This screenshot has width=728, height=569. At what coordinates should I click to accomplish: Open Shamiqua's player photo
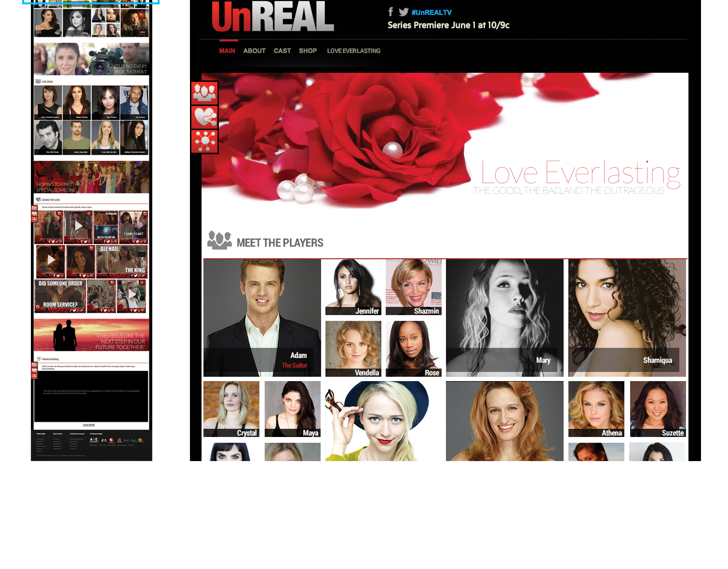(627, 318)
